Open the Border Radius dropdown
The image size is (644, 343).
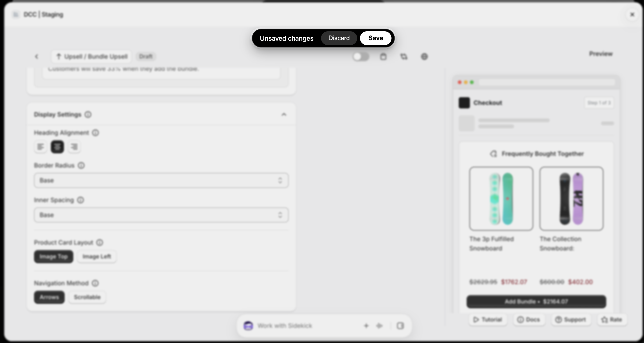(161, 180)
